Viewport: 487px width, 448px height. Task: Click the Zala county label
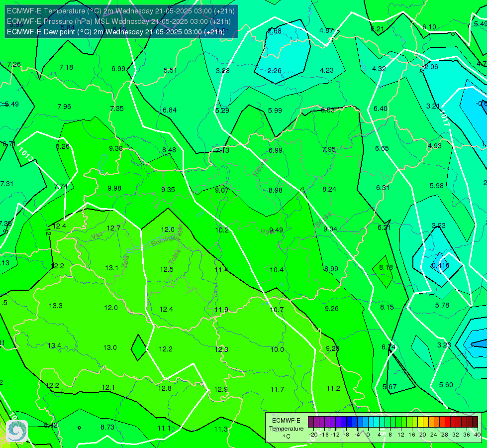pos(125,262)
